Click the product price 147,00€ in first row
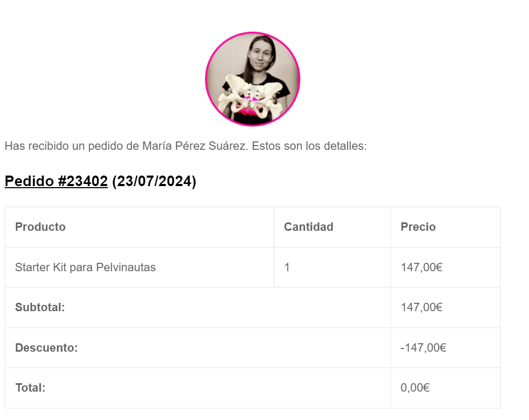The height and width of the screenshot is (420, 529). pyautogui.click(x=421, y=268)
